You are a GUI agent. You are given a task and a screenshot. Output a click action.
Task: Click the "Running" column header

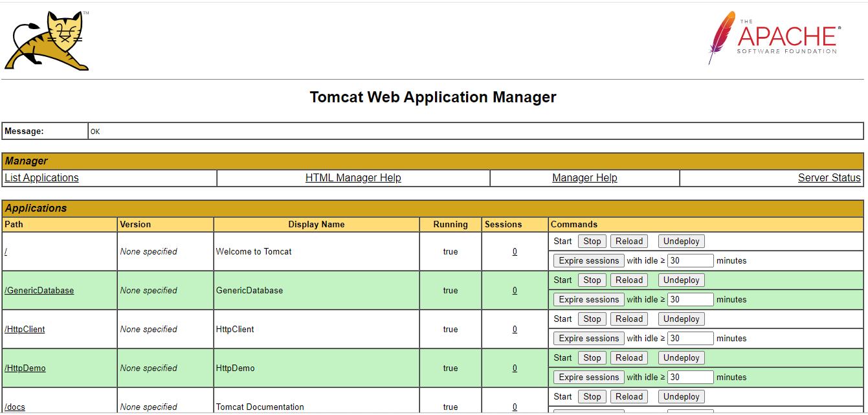(x=451, y=225)
